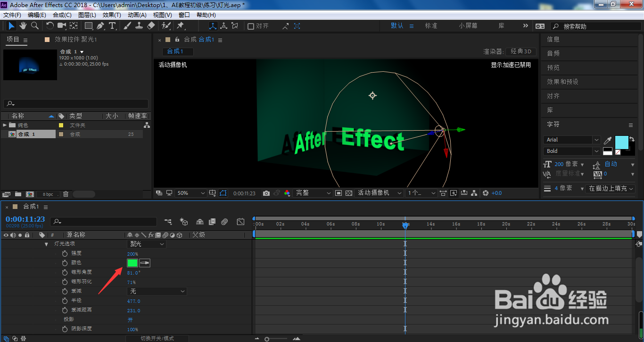Switch to the 标准 workspace
The height and width of the screenshot is (342, 644).
pos(431,26)
